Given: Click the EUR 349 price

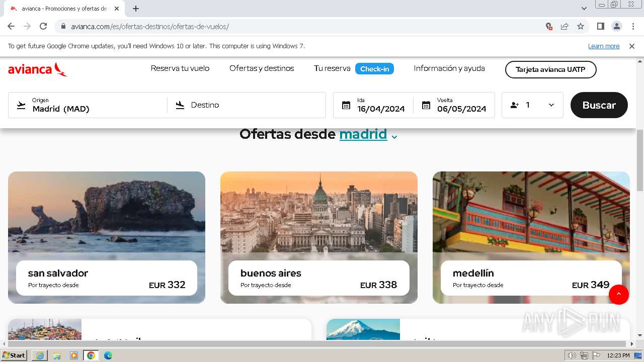Looking at the screenshot, I should pos(591,285).
